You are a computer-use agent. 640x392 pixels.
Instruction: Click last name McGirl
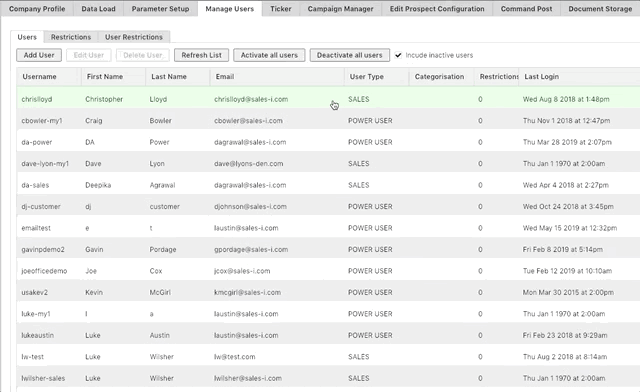pyautogui.click(x=160, y=292)
